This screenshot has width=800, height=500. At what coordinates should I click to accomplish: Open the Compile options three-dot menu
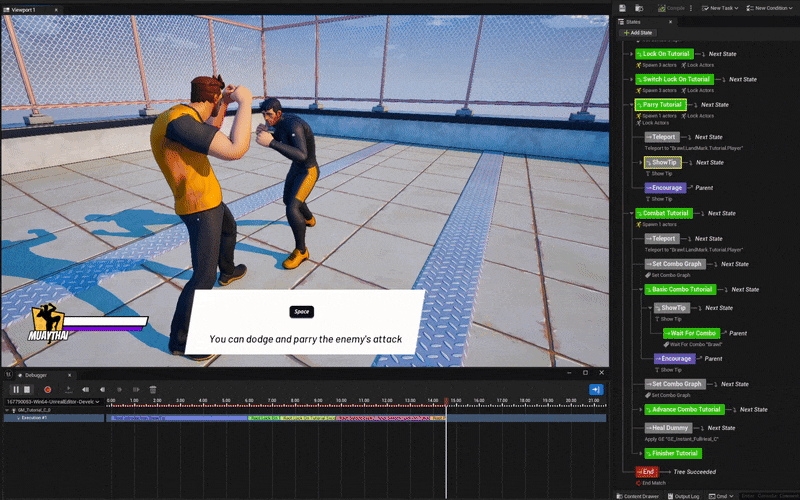click(x=691, y=8)
